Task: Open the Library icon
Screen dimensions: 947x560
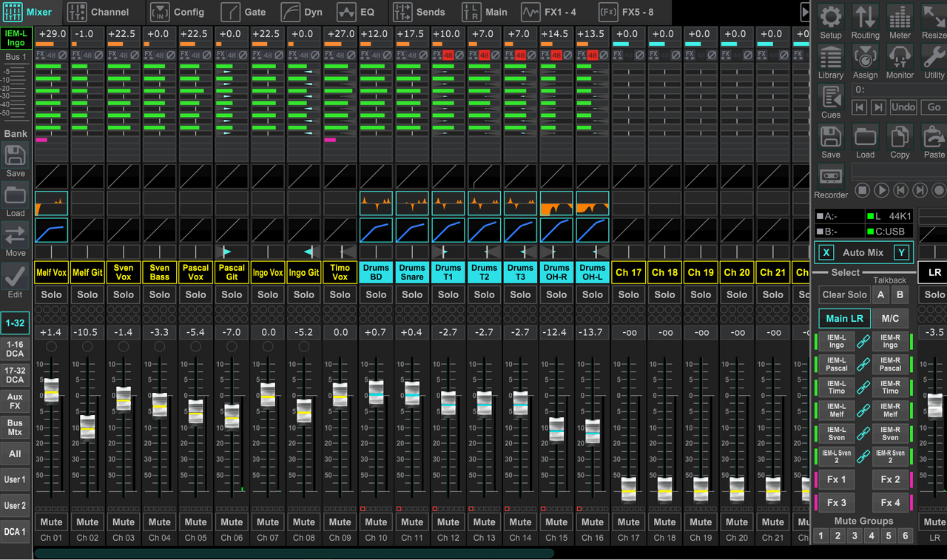Action: [831, 61]
